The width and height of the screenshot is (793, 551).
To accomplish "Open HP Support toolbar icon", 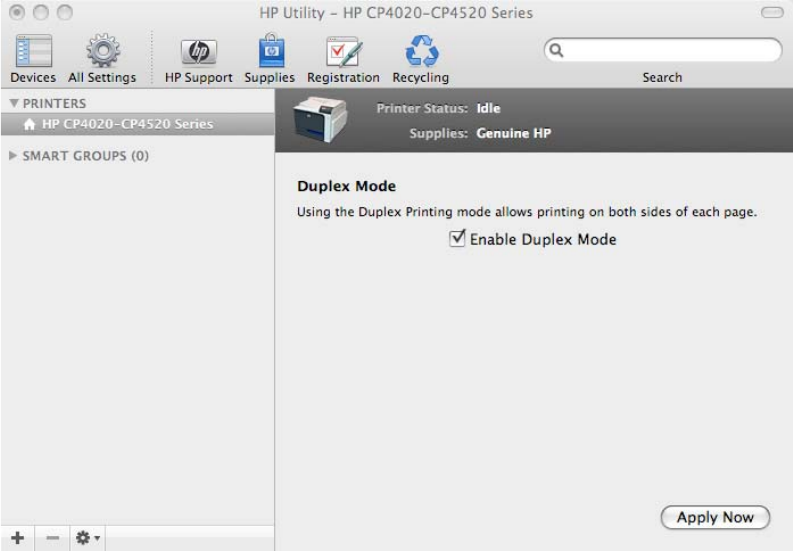I will coord(199,52).
